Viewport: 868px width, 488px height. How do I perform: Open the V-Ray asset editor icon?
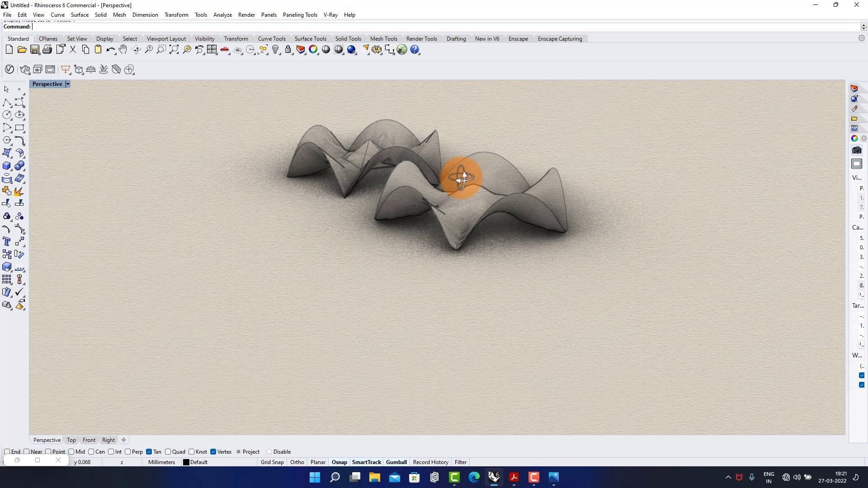tap(9, 69)
